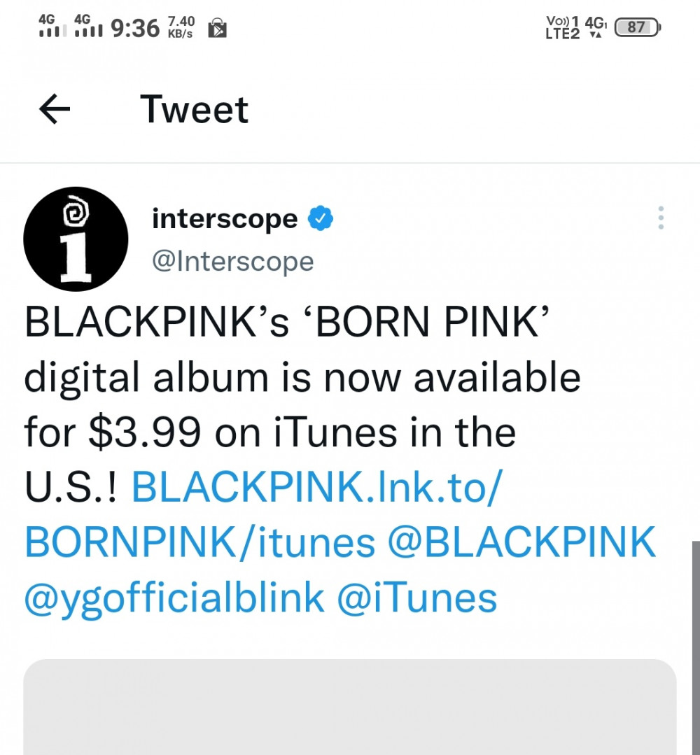Open the tweet's three-dot overflow menu
This screenshot has width=700, height=755.
pyautogui.click(x=661, y=218)
